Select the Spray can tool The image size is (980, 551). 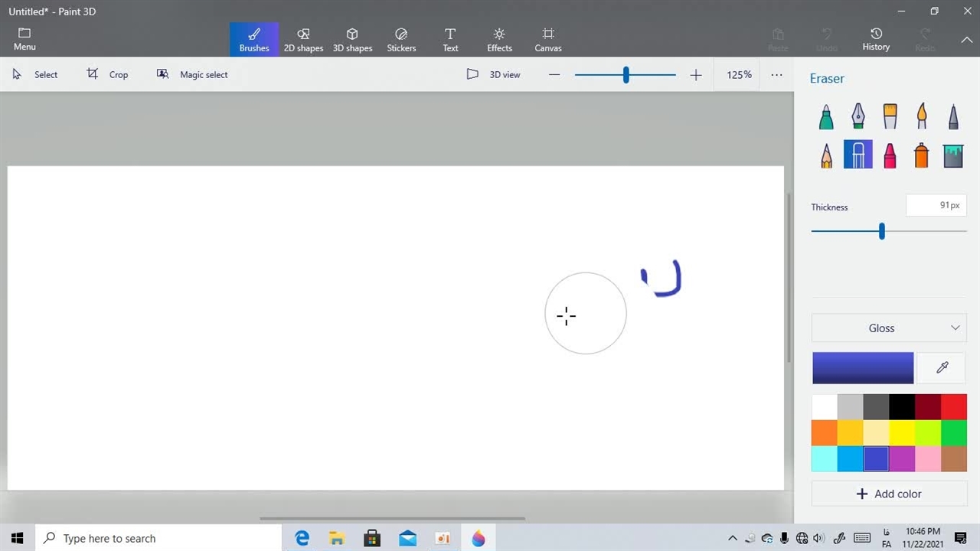click(x=922, y=155)
